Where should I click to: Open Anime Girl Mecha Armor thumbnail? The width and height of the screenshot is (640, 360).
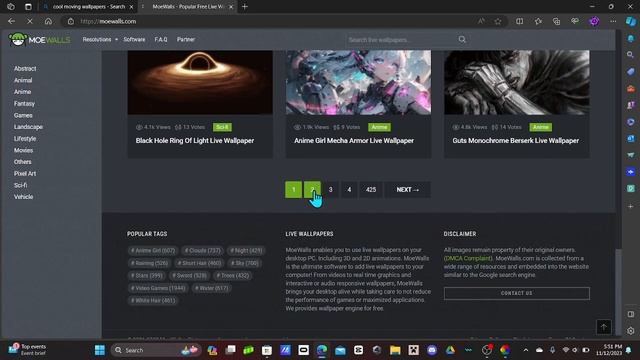(x=358, y=82)
